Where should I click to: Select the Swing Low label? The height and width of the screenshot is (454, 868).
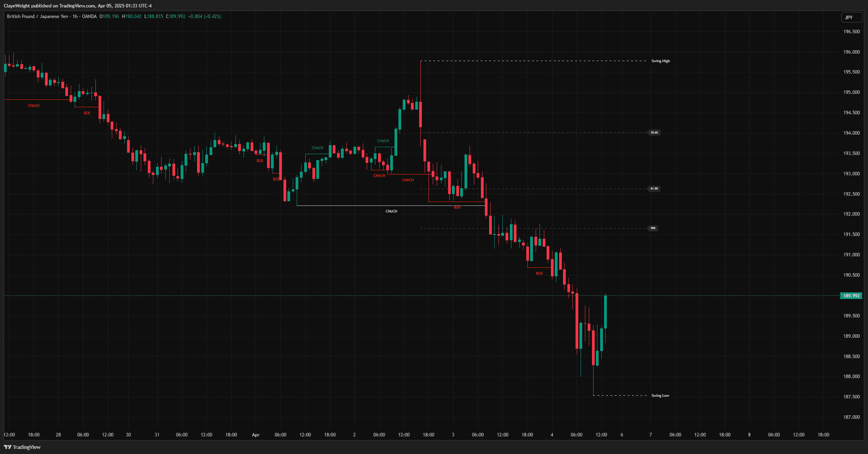pos(660,395)
